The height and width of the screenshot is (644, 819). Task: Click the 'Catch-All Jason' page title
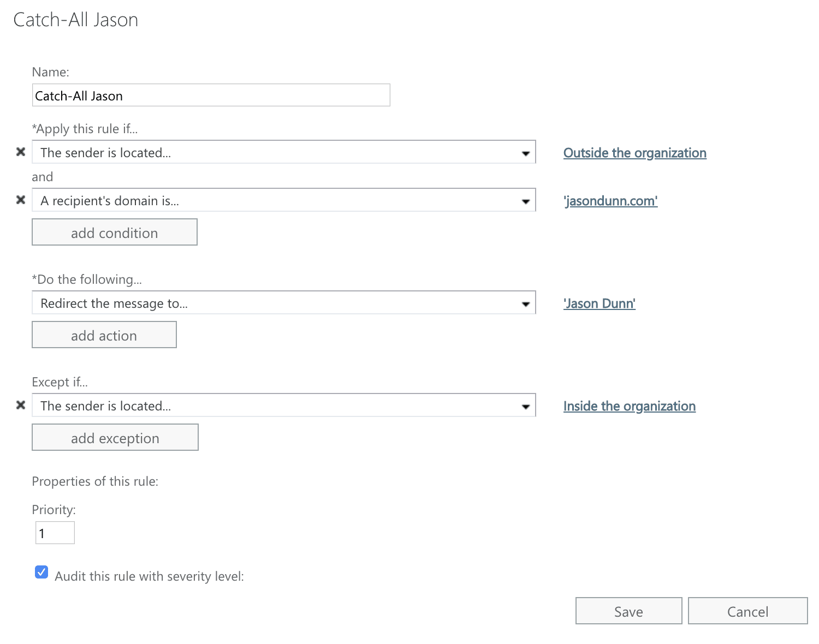coord(75,20)
